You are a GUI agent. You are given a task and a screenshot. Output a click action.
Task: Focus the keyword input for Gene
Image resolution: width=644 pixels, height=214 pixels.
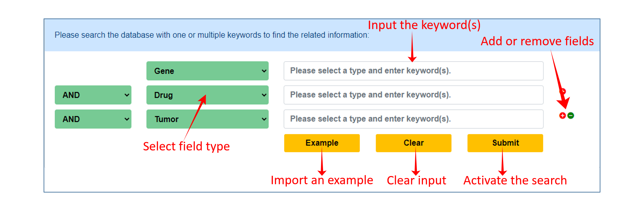(414, 71)
